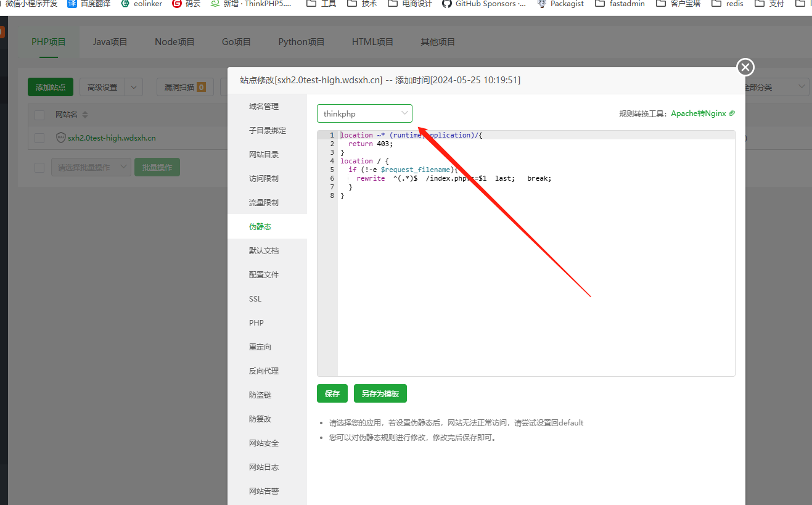Open the 支付 bookmark folder
This screenshot has width=812, height=505.
(769, 4)
